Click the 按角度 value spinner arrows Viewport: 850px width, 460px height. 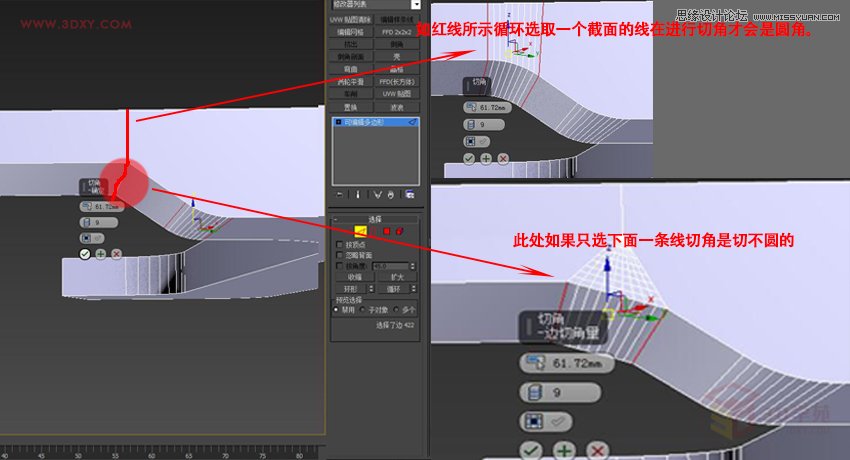tap(413, 266)
